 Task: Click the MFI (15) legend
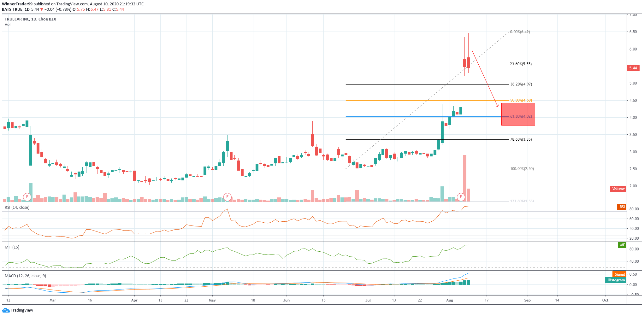[x=12, y=247]
